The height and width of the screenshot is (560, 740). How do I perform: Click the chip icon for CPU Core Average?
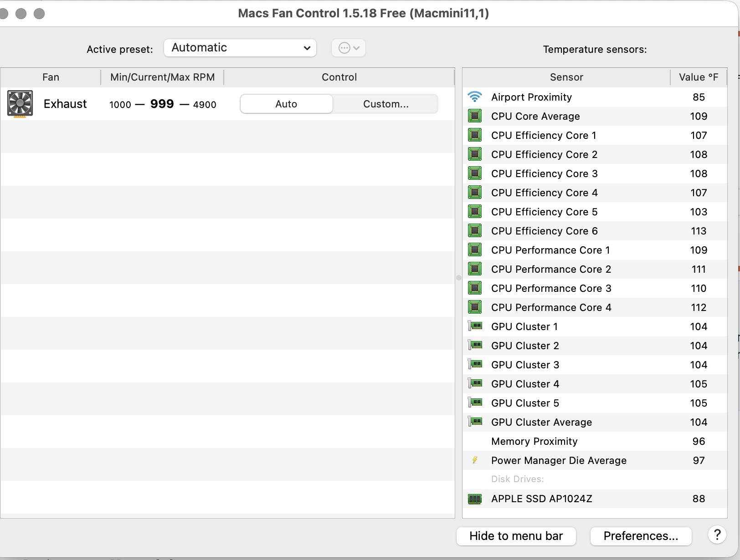click(475, 116)
